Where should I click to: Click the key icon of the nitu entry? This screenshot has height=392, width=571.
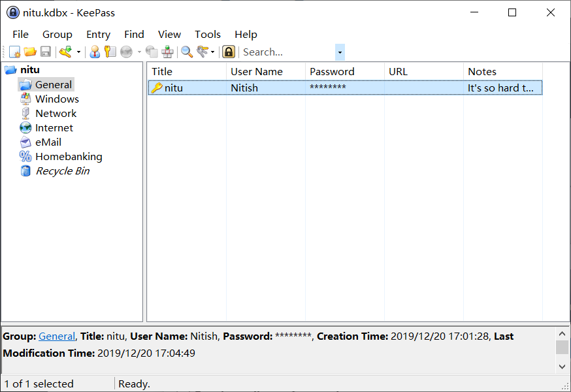[x=157, y=88]
